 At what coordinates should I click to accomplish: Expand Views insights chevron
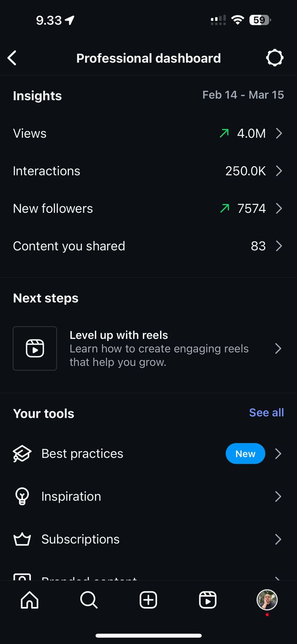click(x=278, y=133)
